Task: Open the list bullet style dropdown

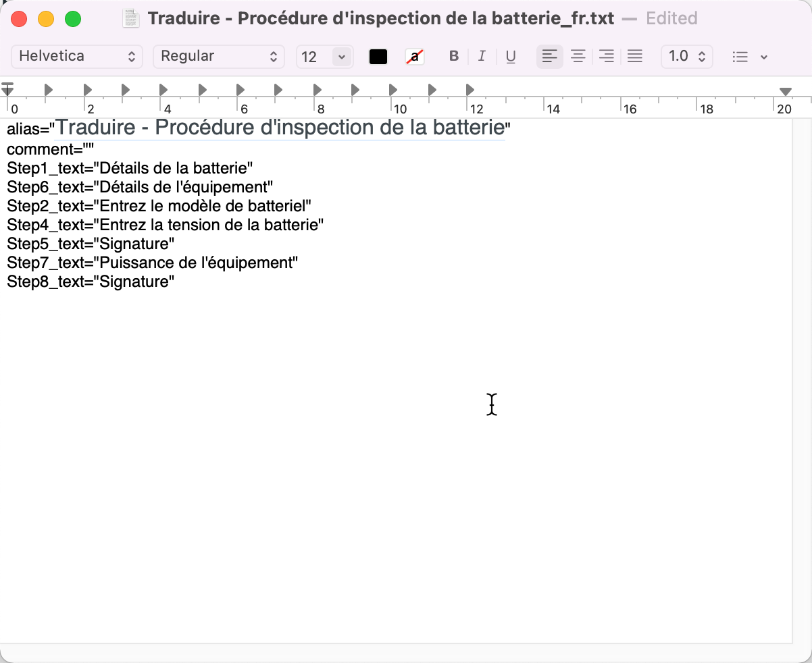Action: coord(749,56)
